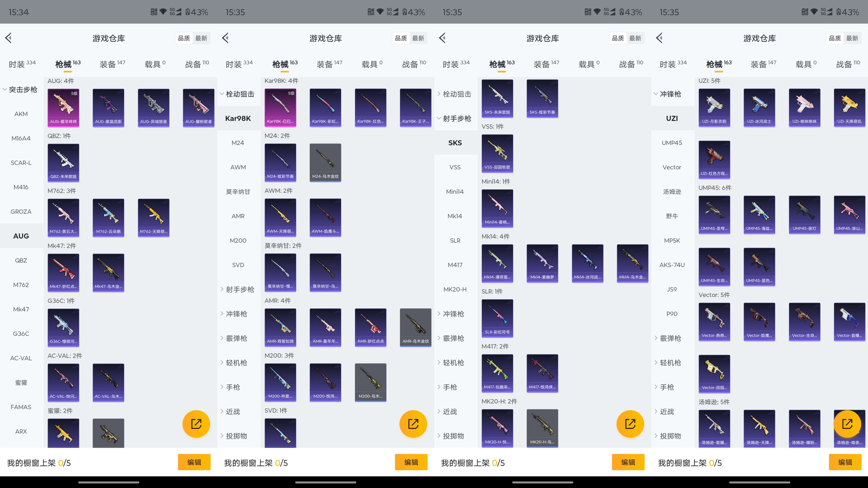Viewport: 868px width, 488px height.
Task: Select the M24-乌木金纹 skin icon
Action: 325,163
